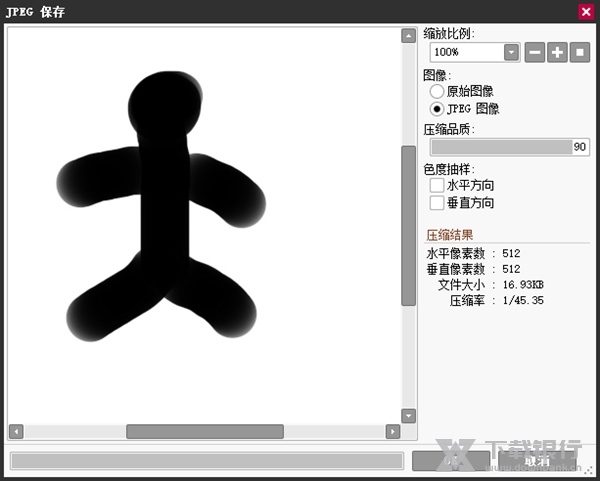This screenshot has height=481, width=600.
Task: Click the zoom in plus button
Action: (x=557, y=52)
